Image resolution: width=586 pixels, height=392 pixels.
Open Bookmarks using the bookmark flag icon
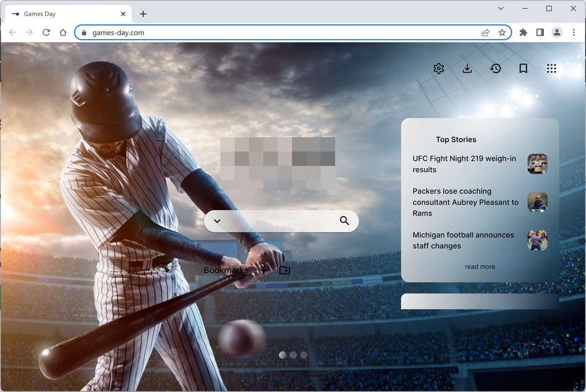click(523, 68)
